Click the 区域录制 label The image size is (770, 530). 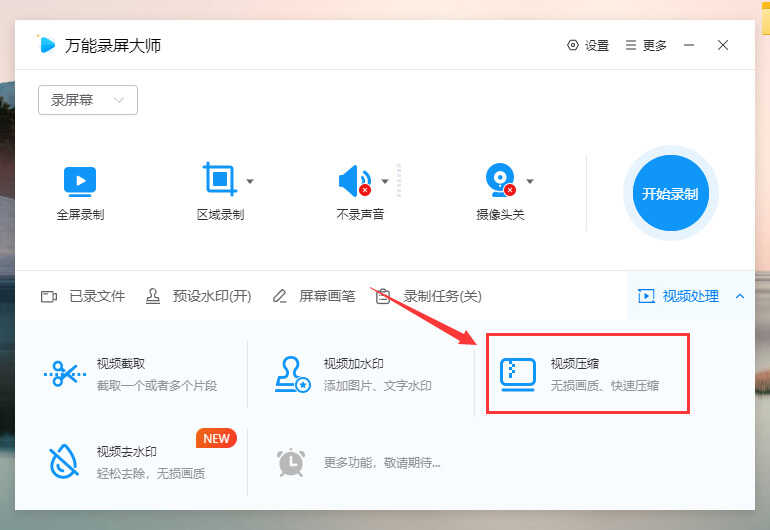(x=220, y=215)
